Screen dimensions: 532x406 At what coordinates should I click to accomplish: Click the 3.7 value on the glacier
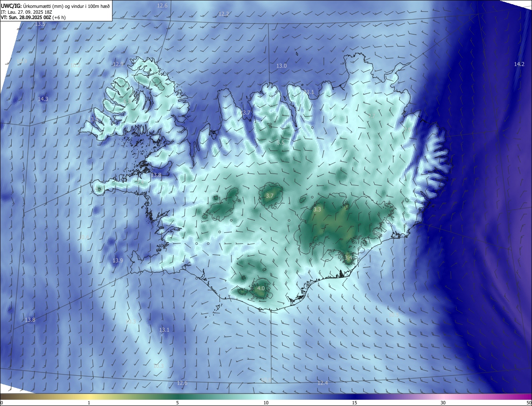(270, 196)
